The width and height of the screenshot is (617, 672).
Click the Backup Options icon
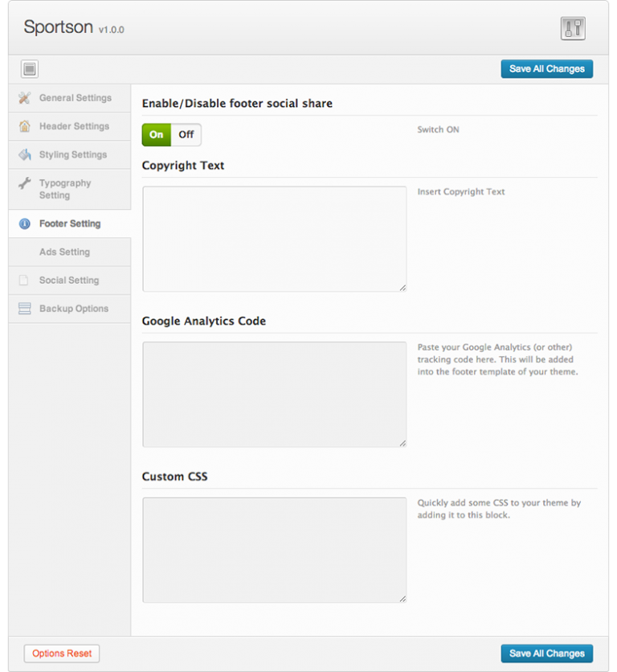24,309
